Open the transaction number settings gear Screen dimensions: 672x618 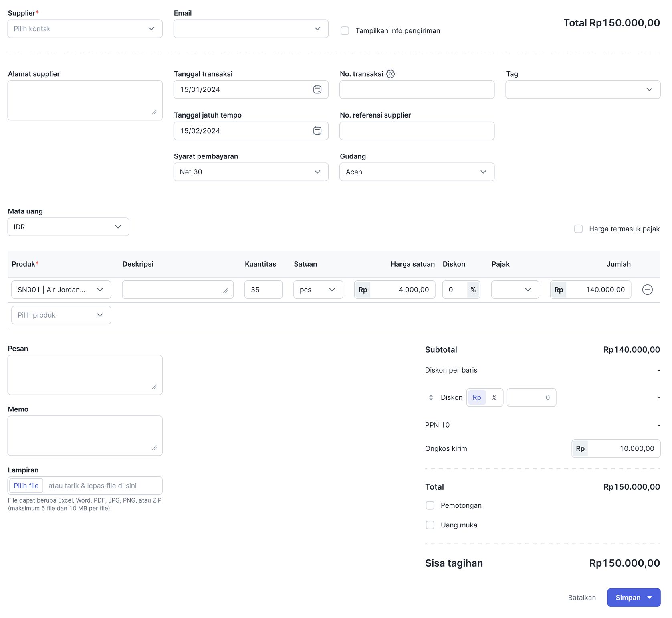[x=390, y=74]
